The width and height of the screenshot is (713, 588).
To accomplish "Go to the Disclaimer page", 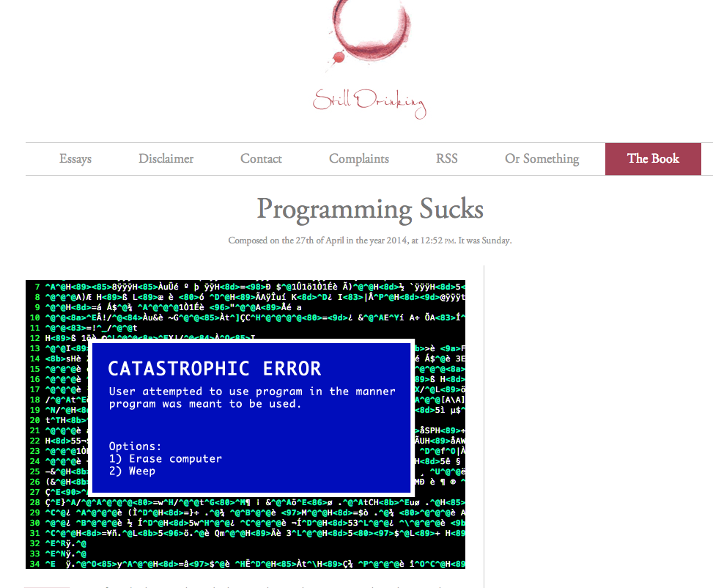I will click(166, 159).
